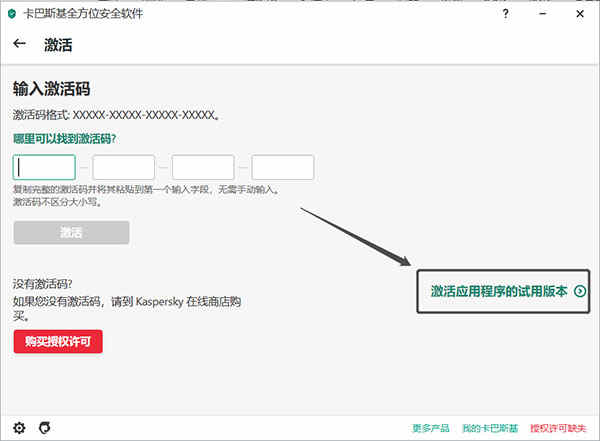Viewport: 600px width, 441px height.
Task: Close the Kaspersky activation window
Action: pyautogui.click(x=580, y=14)
